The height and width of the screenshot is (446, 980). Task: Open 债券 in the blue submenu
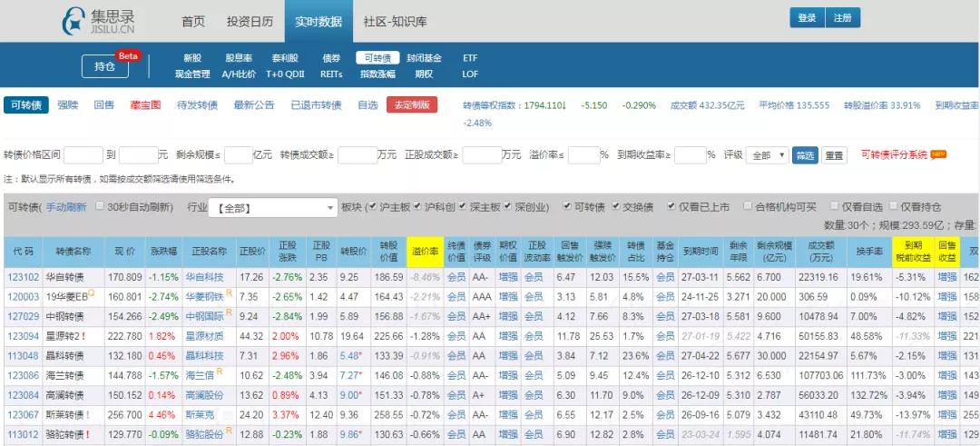331,58
